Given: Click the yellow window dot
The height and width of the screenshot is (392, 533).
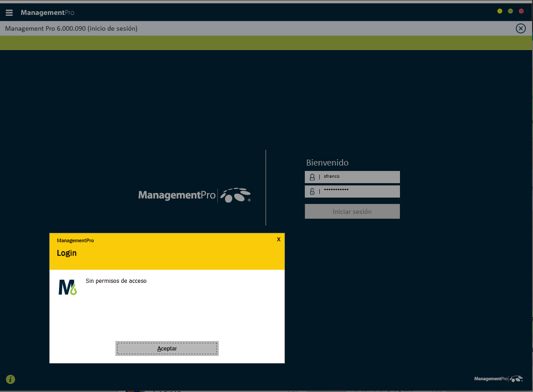Looking at the screenshot, I should click(499, 11).
